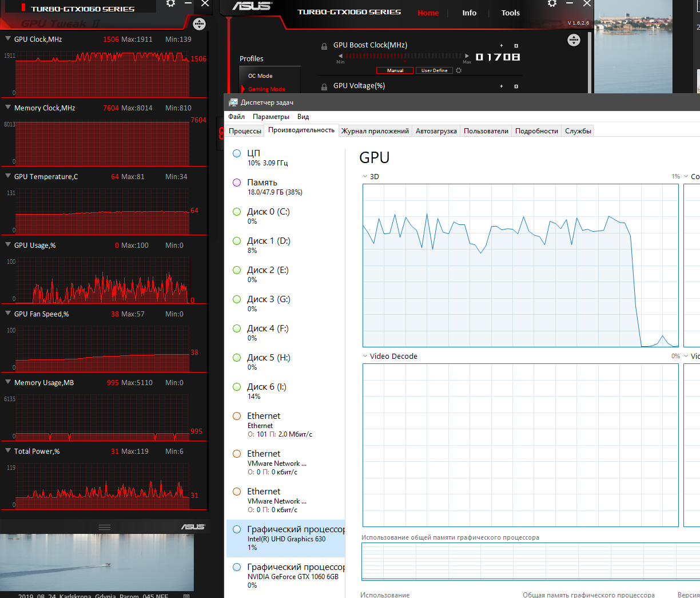The image size is (700, 598).
Task: Collapse the Memory Usage,MB graph
Action: pos(8,382)
